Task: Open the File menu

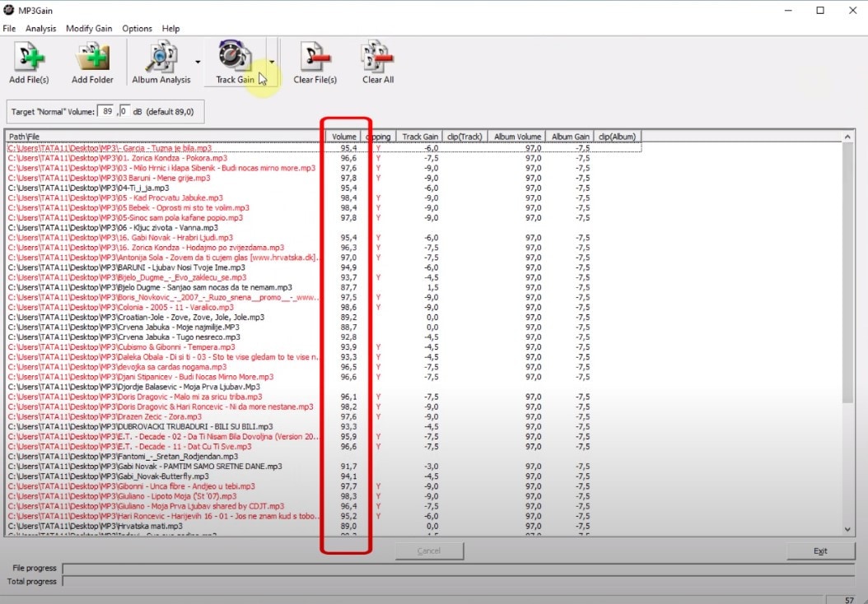Action: point(9,28)
